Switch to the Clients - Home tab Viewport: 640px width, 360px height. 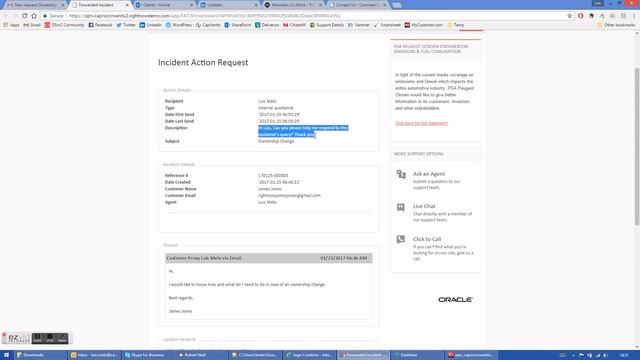[x=164, y=5]
